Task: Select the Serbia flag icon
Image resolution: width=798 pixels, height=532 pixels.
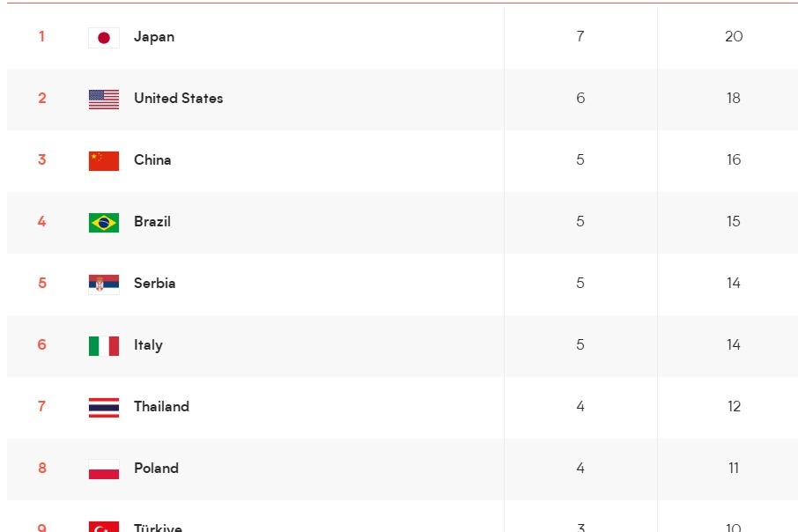Action: click(x=104, y=284)
